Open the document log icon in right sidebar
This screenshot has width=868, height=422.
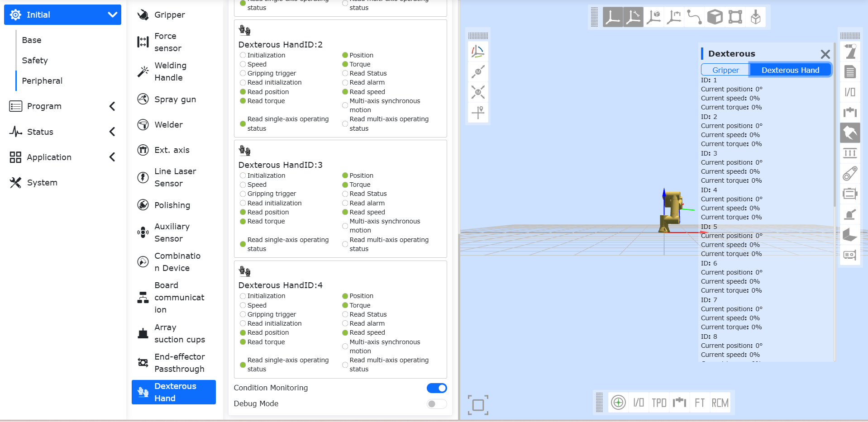(x=850, y=72)
